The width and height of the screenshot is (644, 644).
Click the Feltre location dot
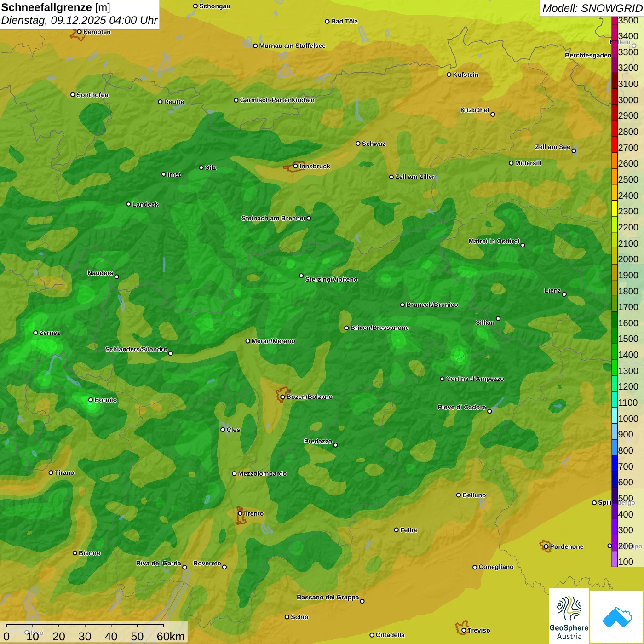coord(396,530)
